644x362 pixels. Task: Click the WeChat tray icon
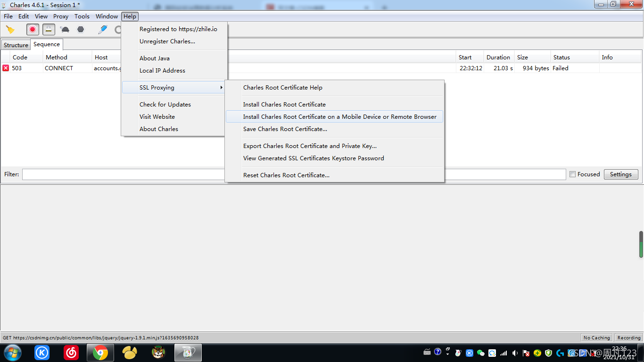click(481, 353)
